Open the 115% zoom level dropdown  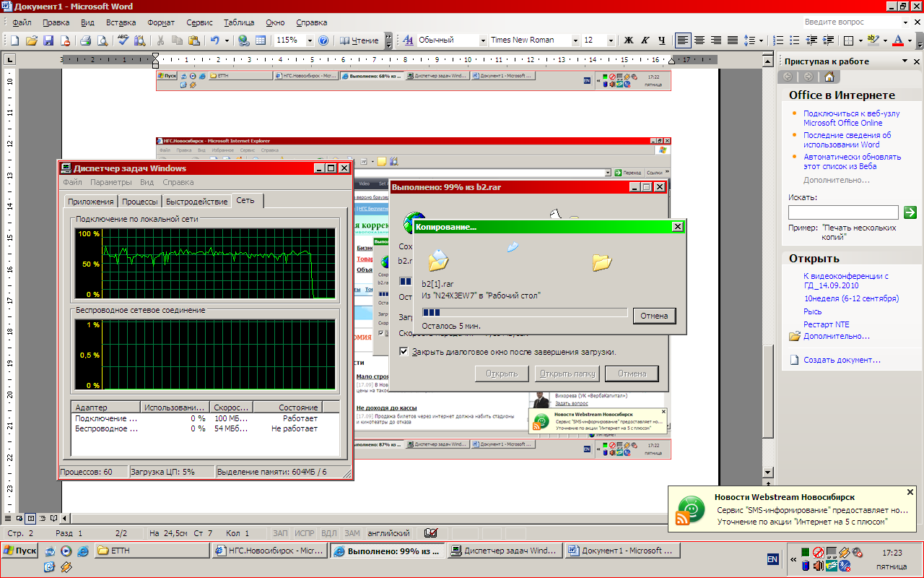point(310,40)
